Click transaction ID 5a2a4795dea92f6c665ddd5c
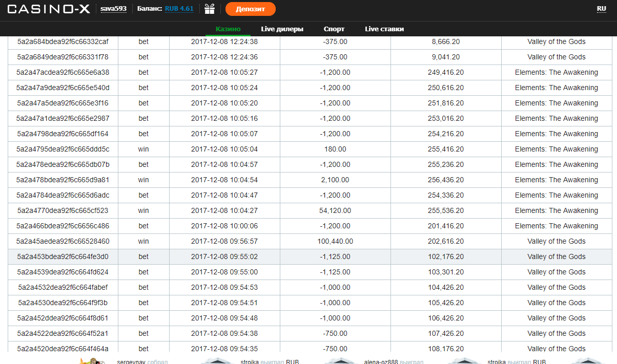The image size is (617, 364). (x=63, y=149)
